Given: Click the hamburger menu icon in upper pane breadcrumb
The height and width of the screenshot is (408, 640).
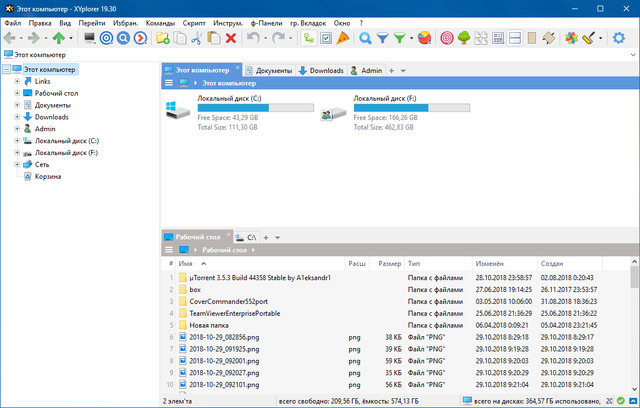Looking at the screenshot, I should (166, 84).
